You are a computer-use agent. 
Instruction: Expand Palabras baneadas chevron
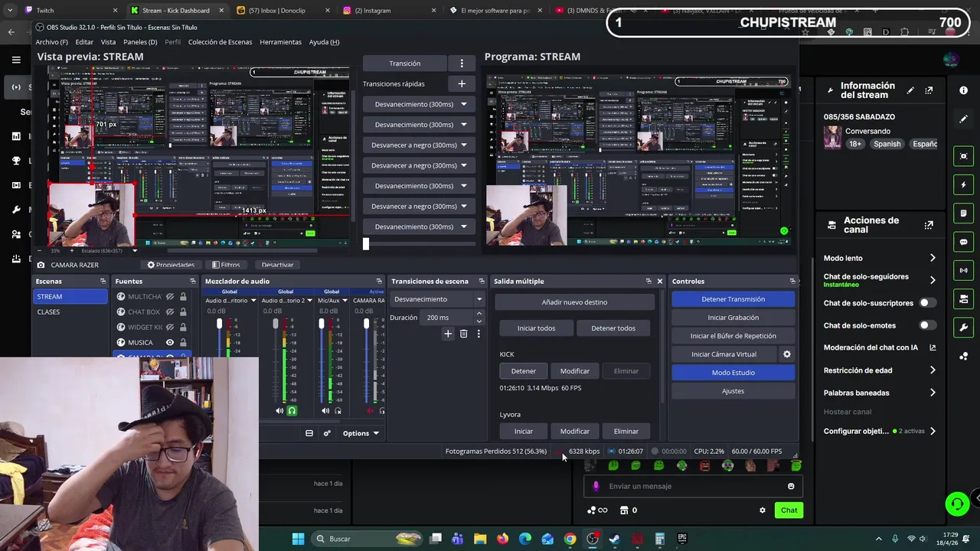tap(933, 393)
